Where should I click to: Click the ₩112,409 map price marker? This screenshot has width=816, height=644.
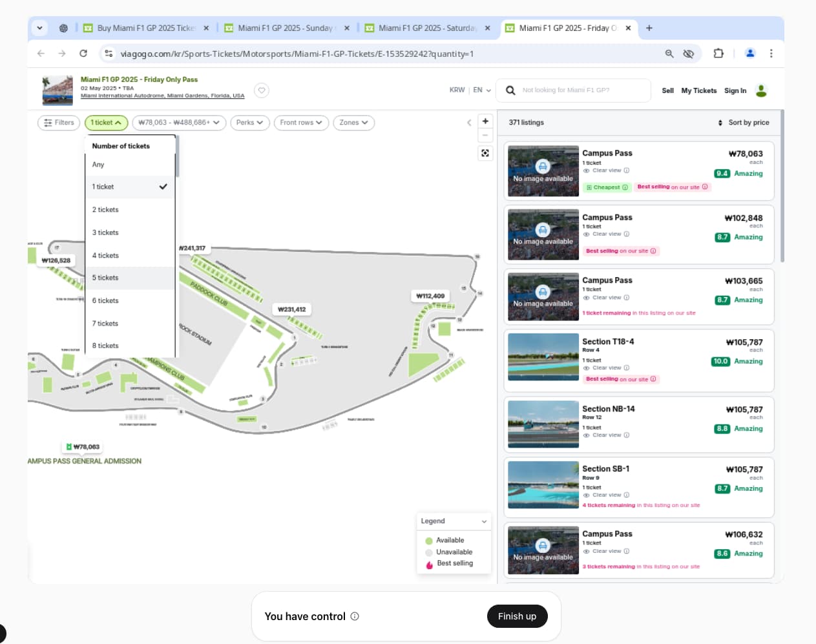pyautogui.click(x=430, y=296)
